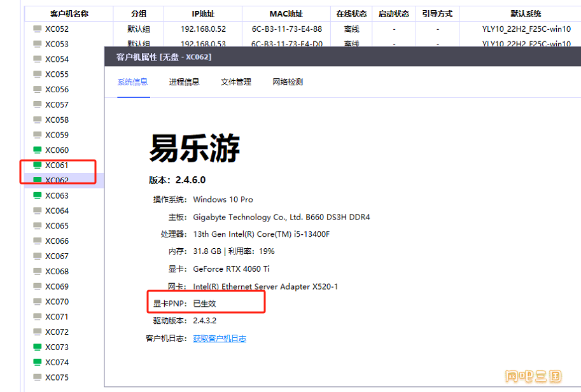
Task: Select client XC064 in the list
Action: tap(57, 211)
